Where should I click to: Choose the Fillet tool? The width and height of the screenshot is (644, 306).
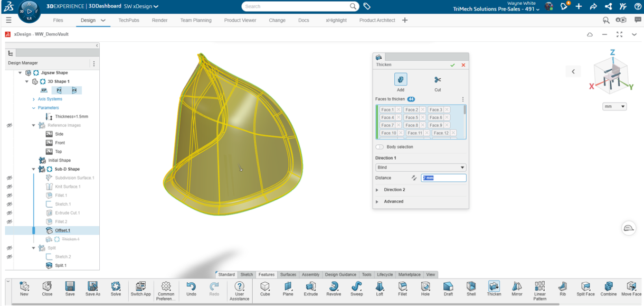403,289
